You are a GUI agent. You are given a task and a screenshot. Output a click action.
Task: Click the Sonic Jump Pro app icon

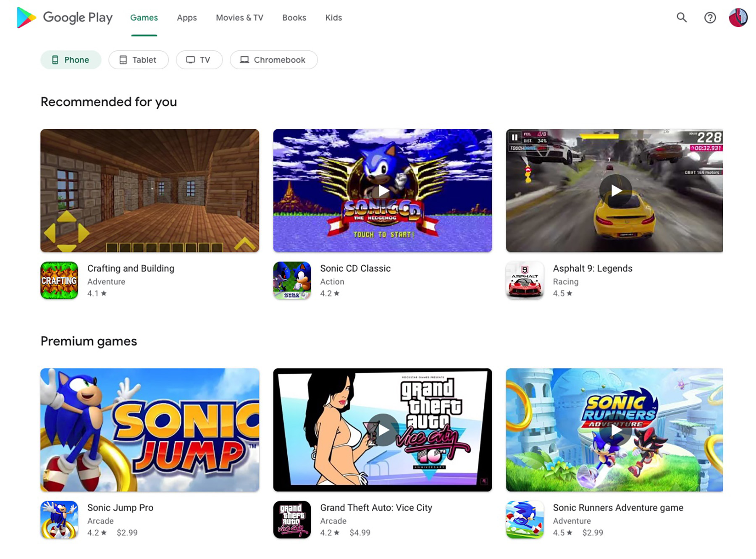tap(59, 520)
